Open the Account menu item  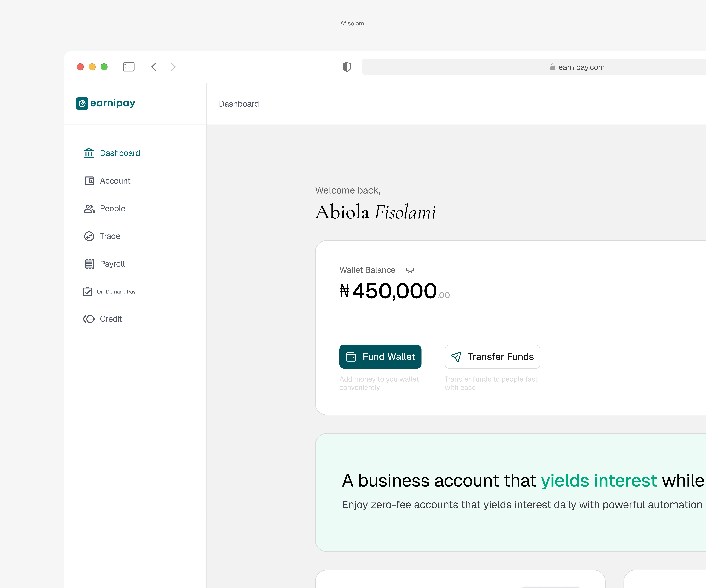point(115,181)
